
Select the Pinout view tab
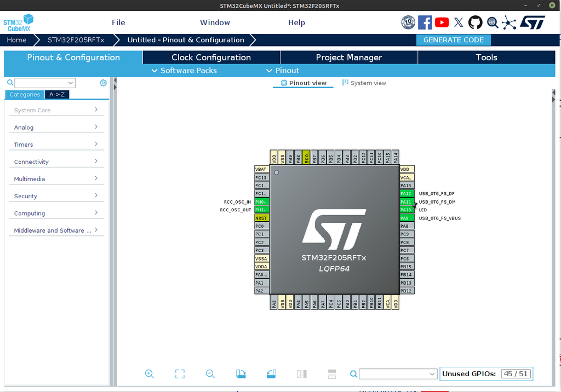pyautogui.click(x=304, y=83)
